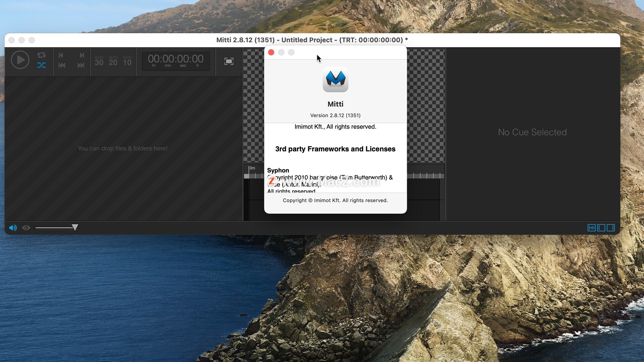Click the Syphon license heading
This screenshot has height=362, width=644.
tap(278, 170)
